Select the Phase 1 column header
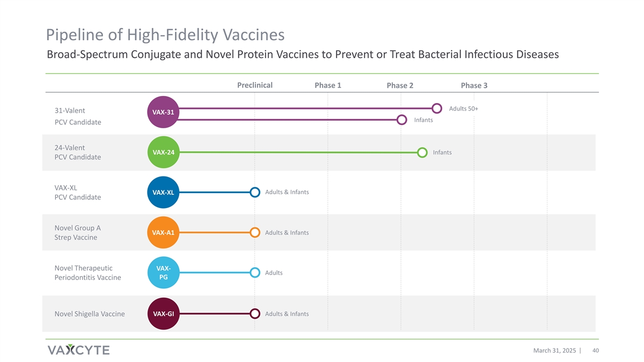 coord(328,86)
